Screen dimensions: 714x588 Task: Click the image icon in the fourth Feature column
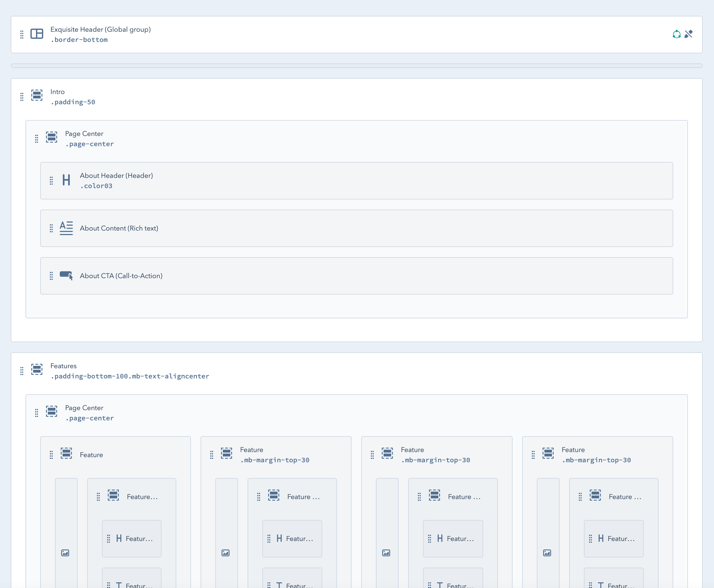(x=547, y=553)
